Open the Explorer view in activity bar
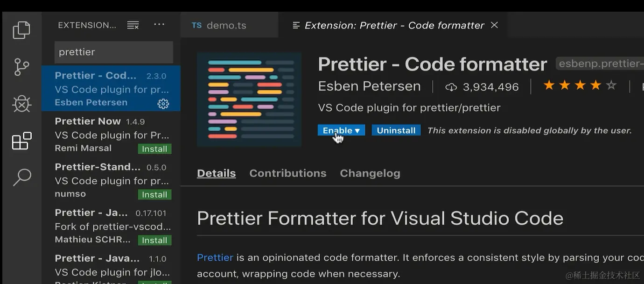This screenshot has width=644, height=284. [x=21, y=30]
